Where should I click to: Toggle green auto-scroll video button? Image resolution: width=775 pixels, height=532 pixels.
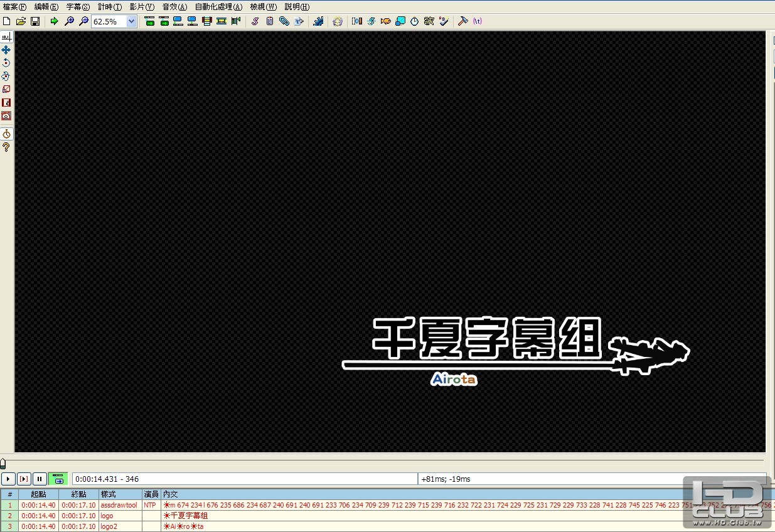[x=58, y=479]
